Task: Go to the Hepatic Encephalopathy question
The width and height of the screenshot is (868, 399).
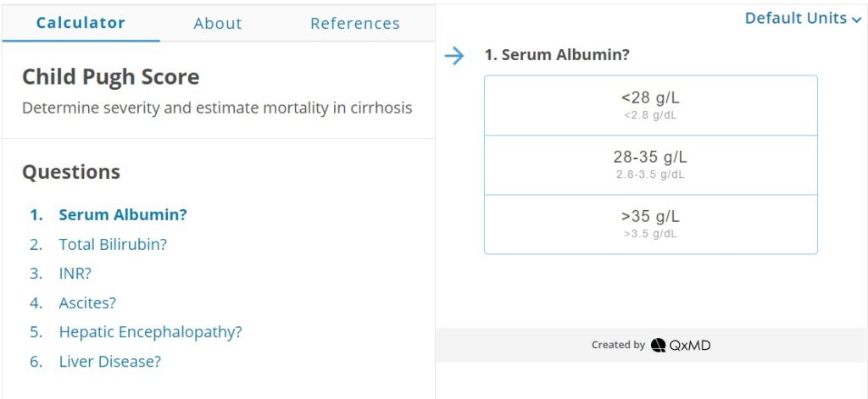Action: point(151,332)
